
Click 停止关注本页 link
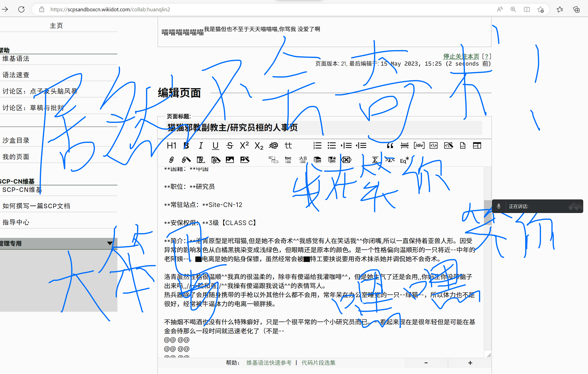461,56
